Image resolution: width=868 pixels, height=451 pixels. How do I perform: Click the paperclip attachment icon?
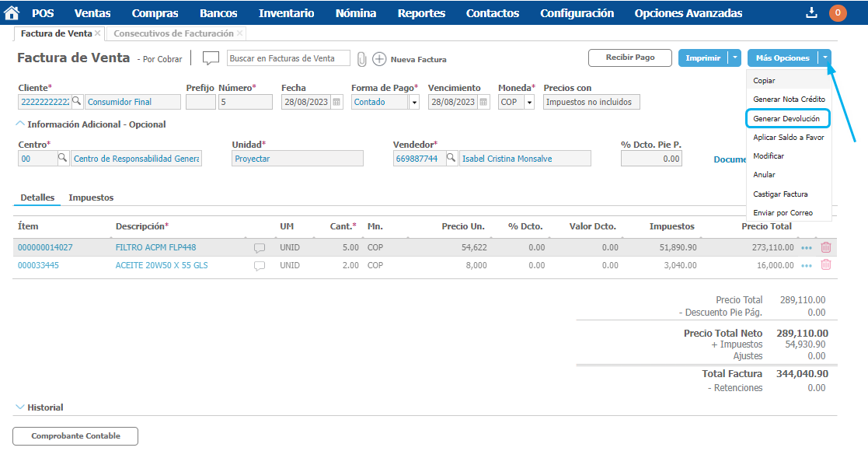click(x=361, y=59)
